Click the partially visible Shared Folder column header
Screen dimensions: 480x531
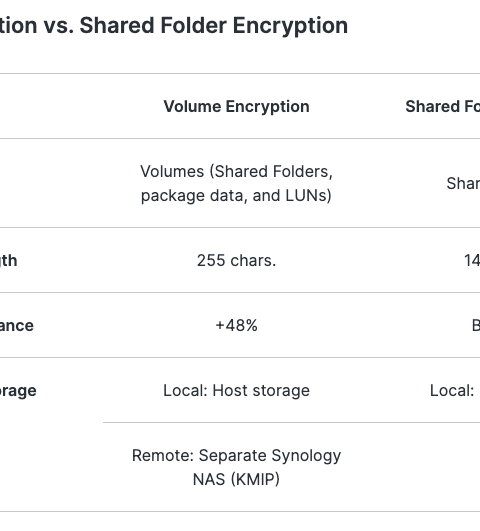tap(442, 107)
